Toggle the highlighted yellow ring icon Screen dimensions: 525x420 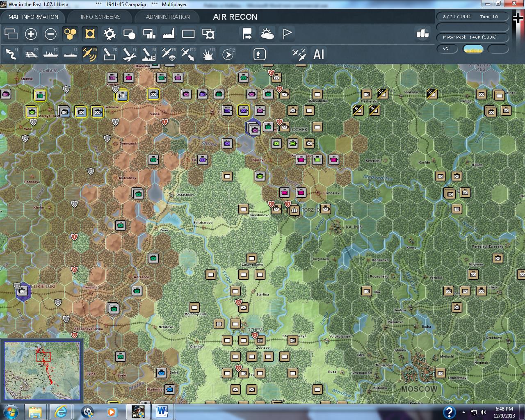(90, 34)
